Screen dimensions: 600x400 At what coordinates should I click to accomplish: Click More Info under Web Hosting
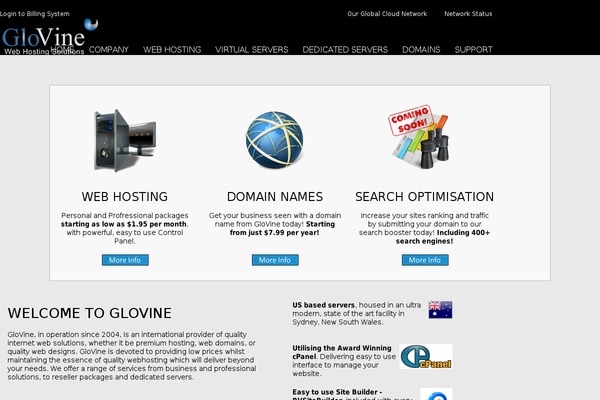click(125, 260)
